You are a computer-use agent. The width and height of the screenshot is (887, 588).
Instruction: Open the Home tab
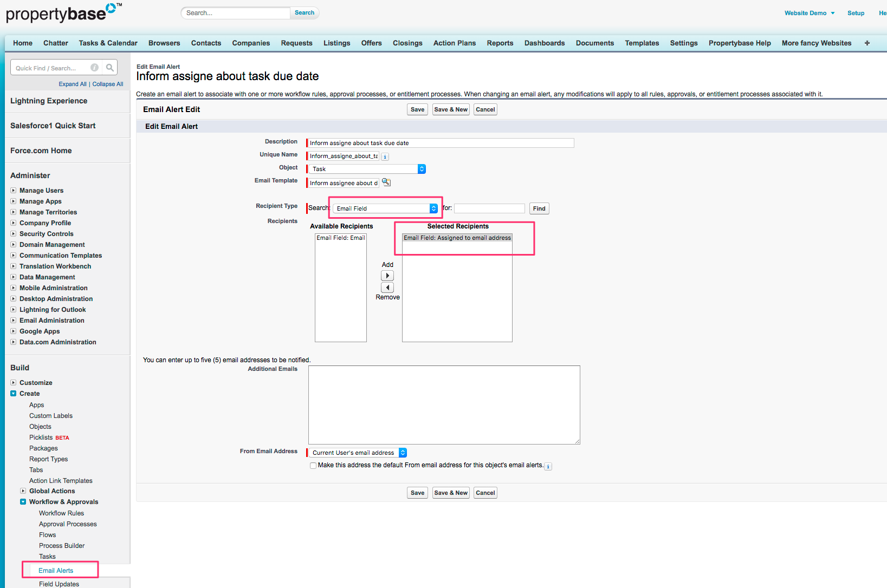[x=23, y=43]
